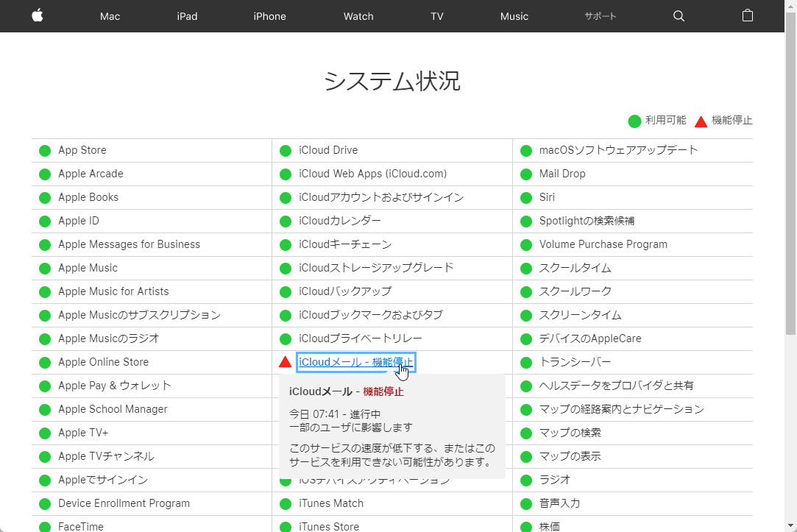Open the Watch navigation item

pyautogui.click(x=358, y=15)
